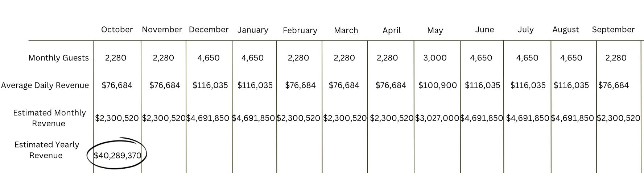Click October monthly guests value 2,280
The width and height of the screenshot is (644, 173).
click(116, 58)
